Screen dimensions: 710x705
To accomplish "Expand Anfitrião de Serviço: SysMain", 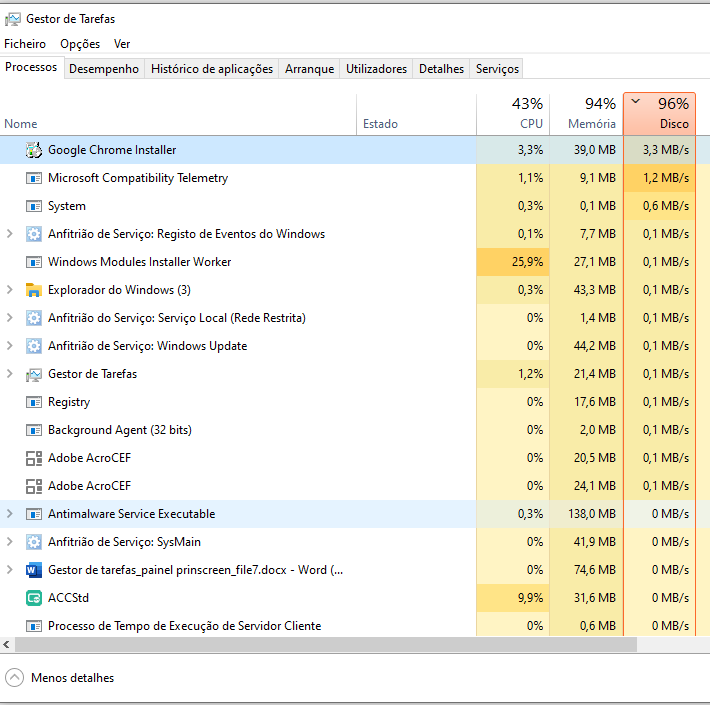I will tap(10, 542).
